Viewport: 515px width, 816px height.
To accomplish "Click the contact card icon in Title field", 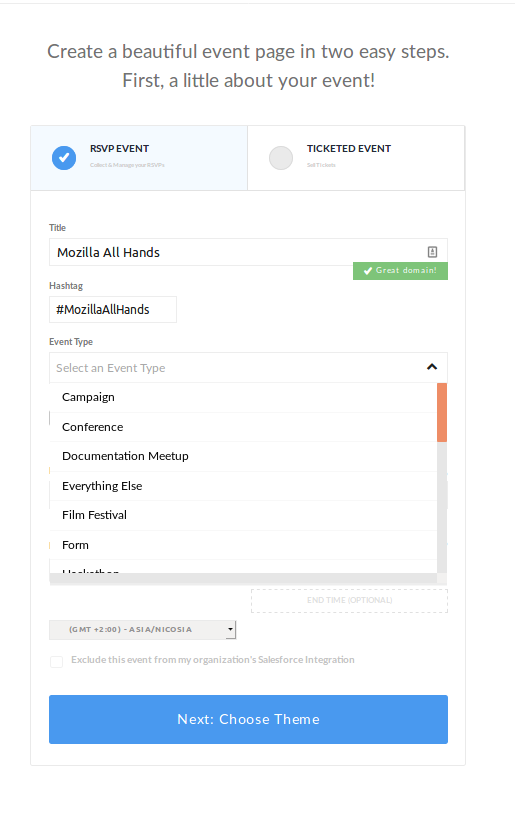I will [x=432, y=252].
